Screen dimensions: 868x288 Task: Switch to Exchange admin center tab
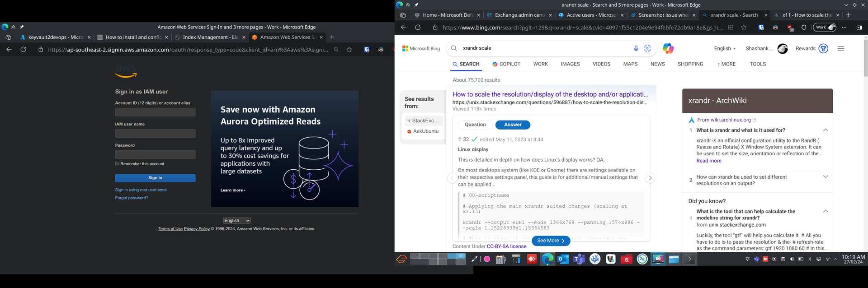point(520,15)
